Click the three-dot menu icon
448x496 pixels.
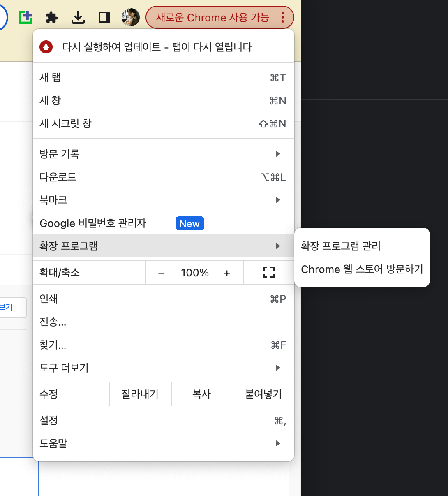click(x=283, y=17)
